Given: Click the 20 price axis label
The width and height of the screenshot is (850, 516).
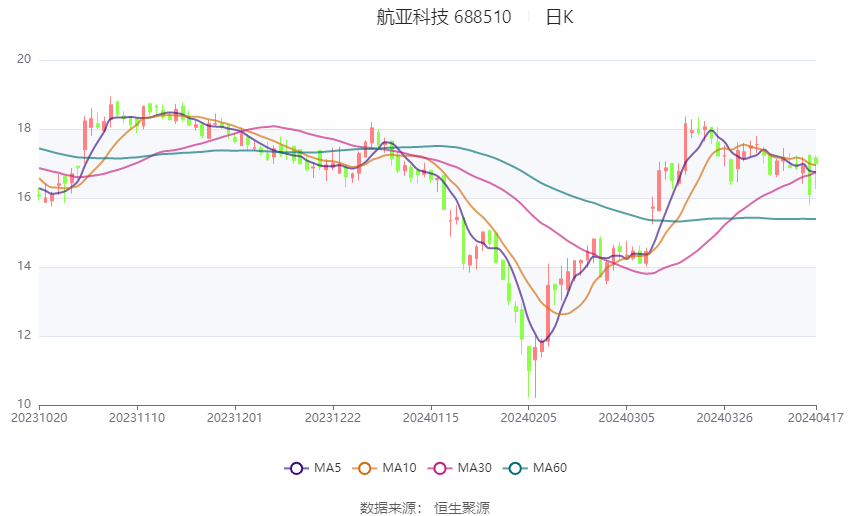Looking at the screenshot, I should click(x=24, y=59).
